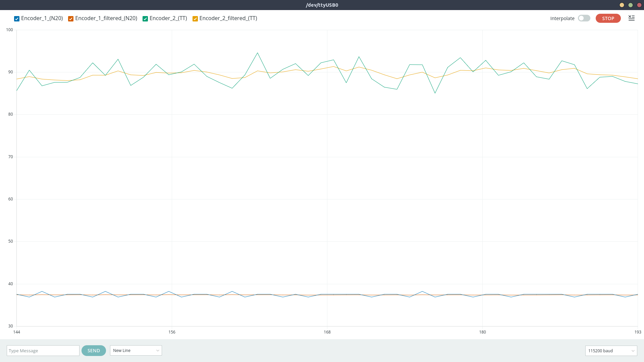Click the New Line dropdown arrow
This screenshot has height=362, width=644.
(158, 351)
